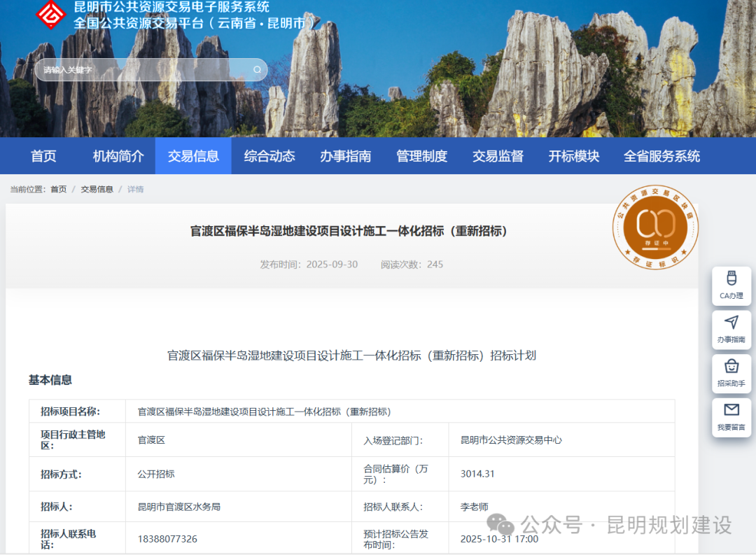The width and height of the screenshot is (756, 555).
Task: Click the 交易信息 breadcrumb link
Action: [97, 189]
